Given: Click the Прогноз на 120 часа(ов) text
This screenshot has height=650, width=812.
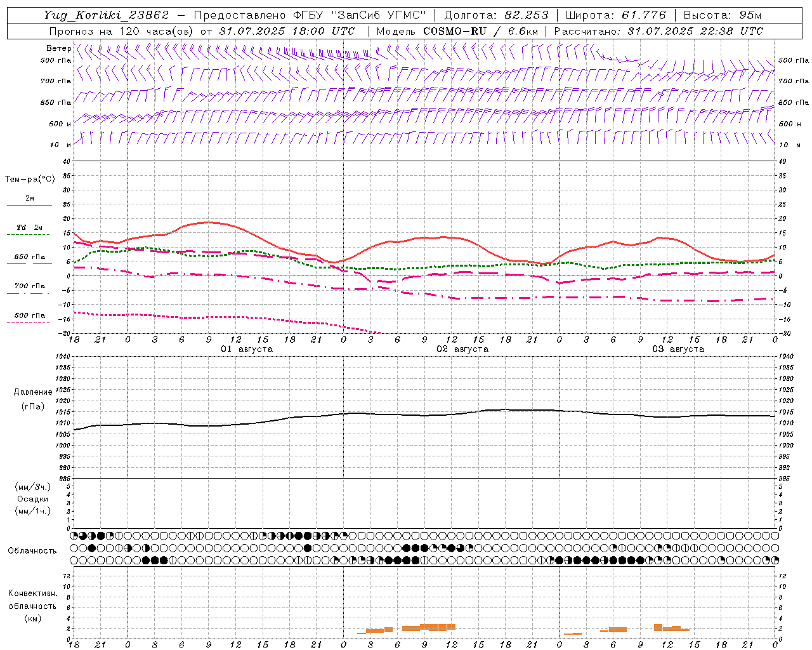Looking at the screenshot, I should point(122,31).
